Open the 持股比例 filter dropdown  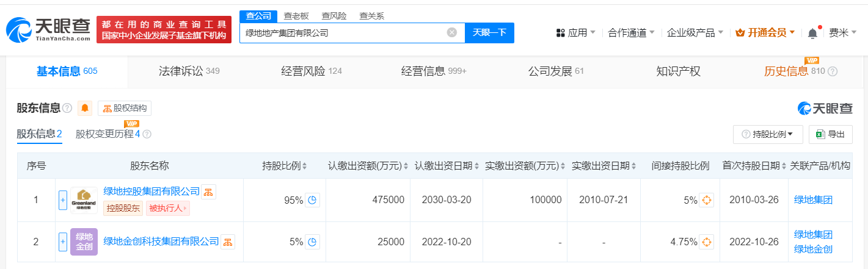(768, 134)
